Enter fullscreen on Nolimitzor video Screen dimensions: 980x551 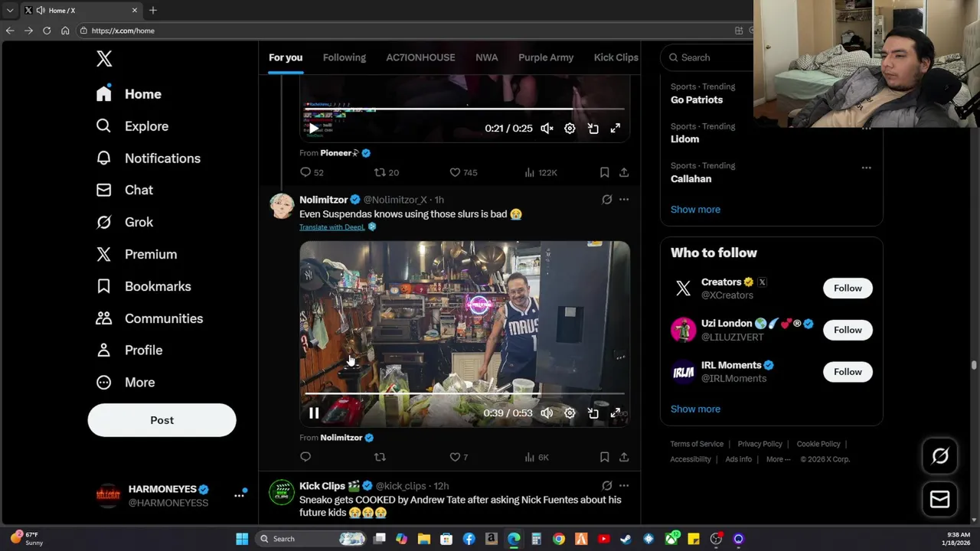[616, 413]
